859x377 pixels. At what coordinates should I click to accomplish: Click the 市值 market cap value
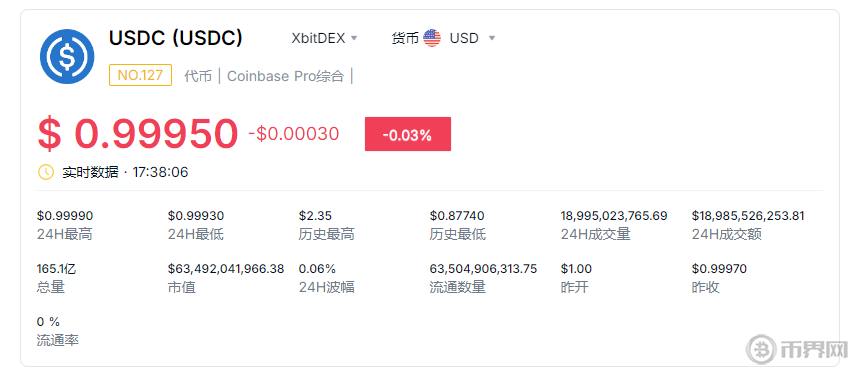(x=226, y=269)
